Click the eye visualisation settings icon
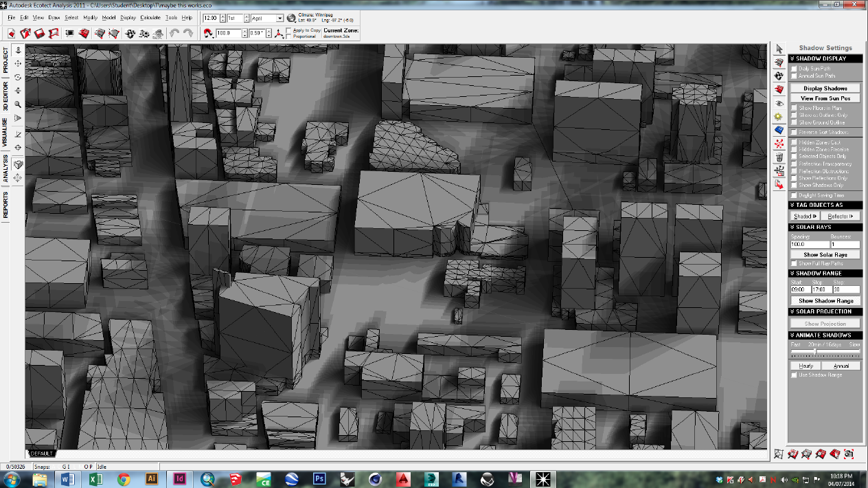This screenshot has width=868, height=488. point(779,102)
